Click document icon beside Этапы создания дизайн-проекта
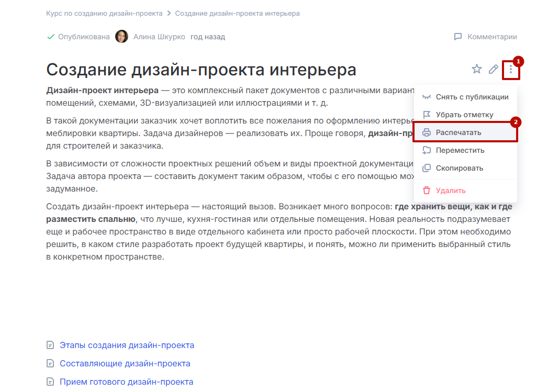Image resolution: width=559 pixels, height=392 pixels. pyautogui.click(x=50, y=345)
